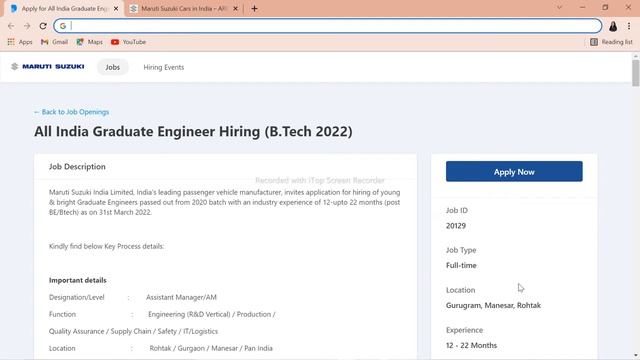Go back with the browser back arrow

click(11, 26)
